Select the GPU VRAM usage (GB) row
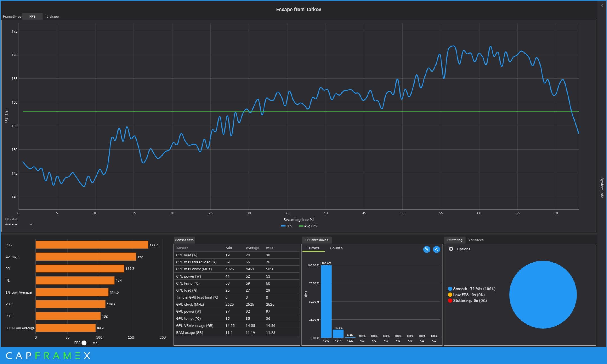Viewport: 607px width, 364px height. coord(237,325)
